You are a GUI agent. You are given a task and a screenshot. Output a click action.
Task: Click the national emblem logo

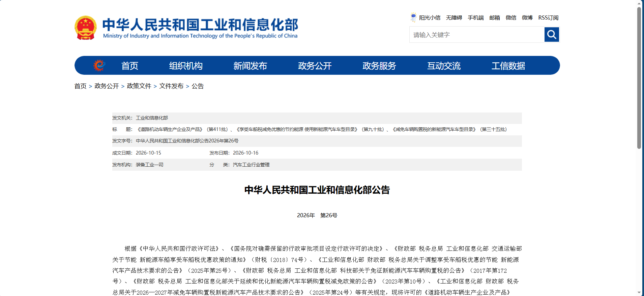(x=86, y=28)
